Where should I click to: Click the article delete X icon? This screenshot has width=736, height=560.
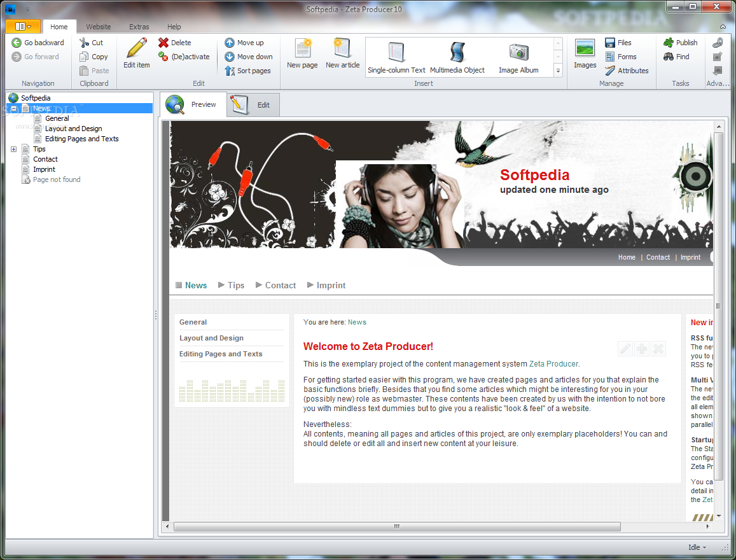[658, 349]
